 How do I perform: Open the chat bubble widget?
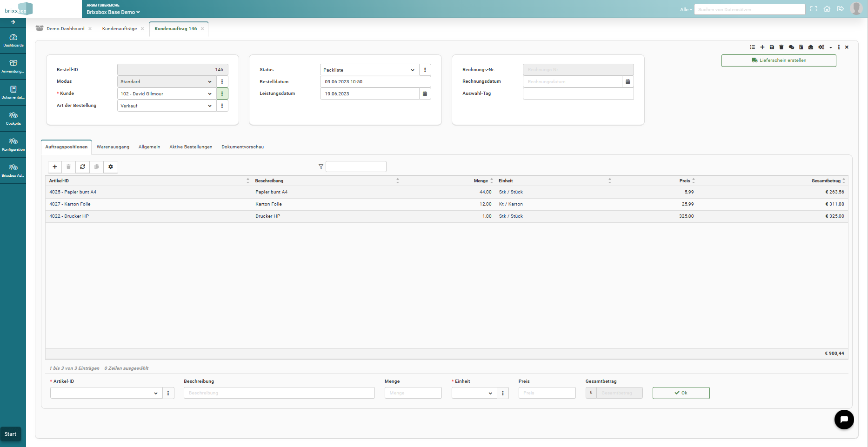pyautogui.click(x=844, y=420)
